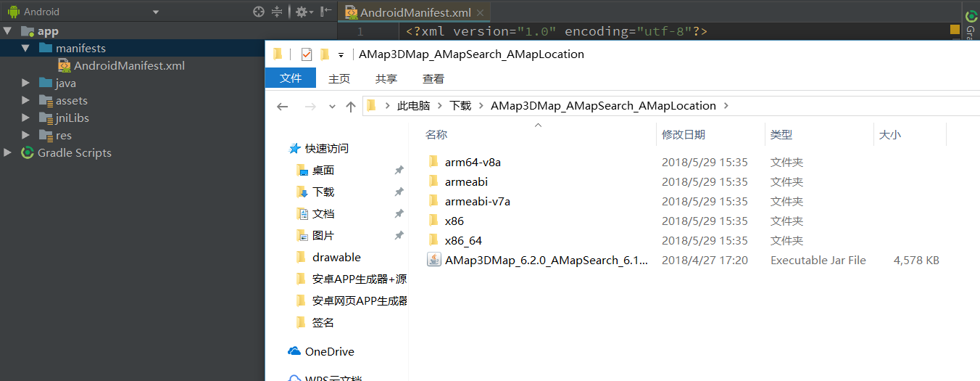
Task: Select the app module folder icon
Action: pos(28,31)
